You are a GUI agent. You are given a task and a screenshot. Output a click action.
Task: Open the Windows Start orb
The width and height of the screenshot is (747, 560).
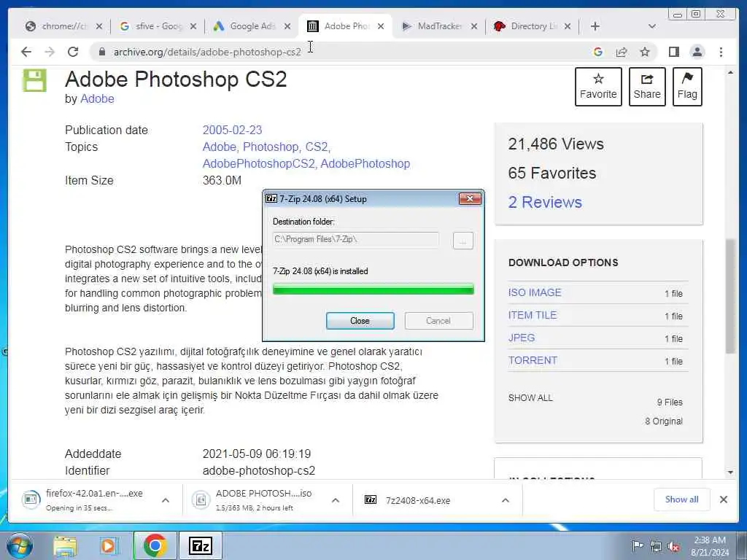pyautogui.click(x=18, y=545)
